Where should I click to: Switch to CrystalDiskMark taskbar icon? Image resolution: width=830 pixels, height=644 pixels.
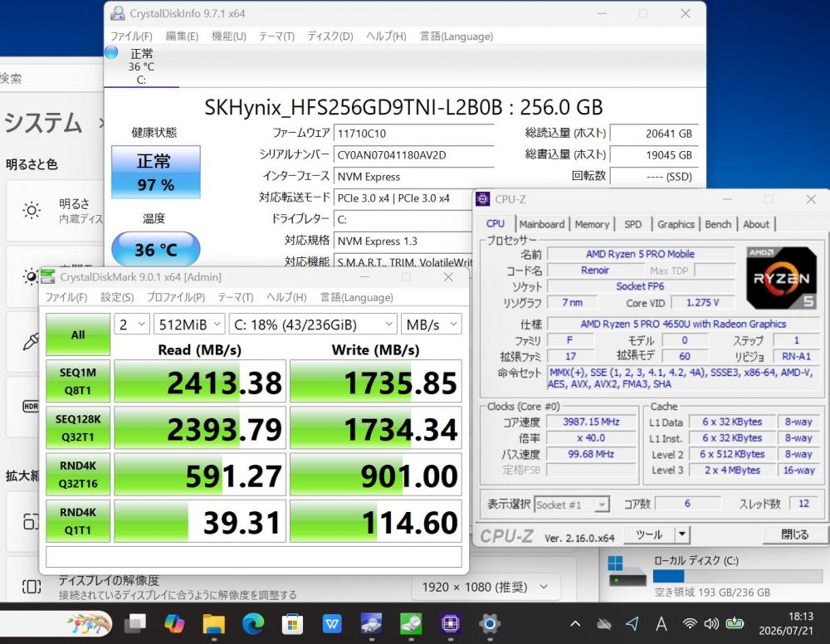[411, 624]
